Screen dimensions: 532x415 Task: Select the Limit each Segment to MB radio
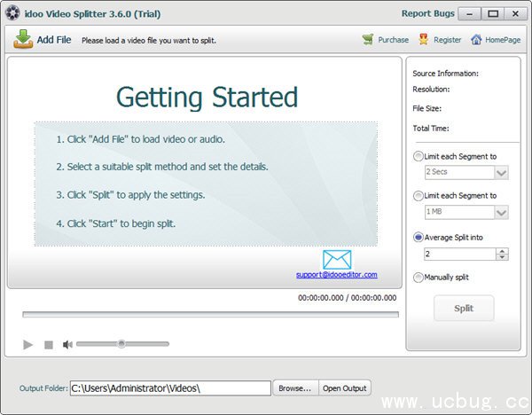pos(419,196)
